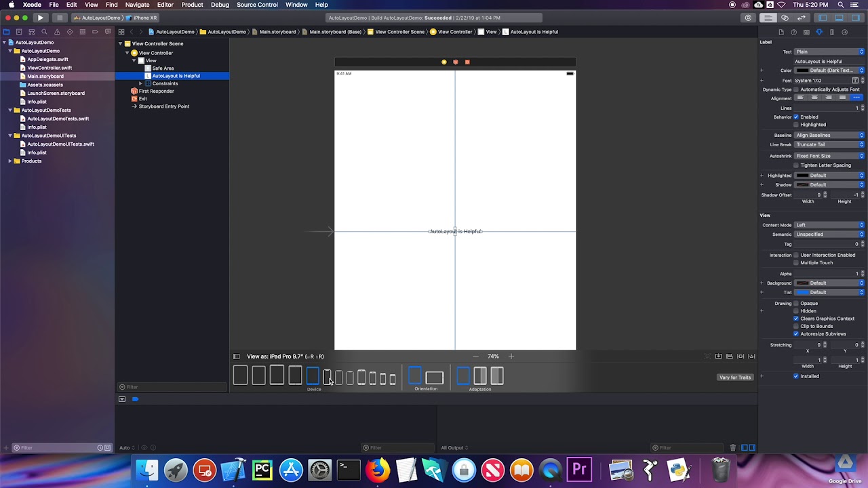
Task: Open the label Color swatch selector
Action: (x=802, y=70)
